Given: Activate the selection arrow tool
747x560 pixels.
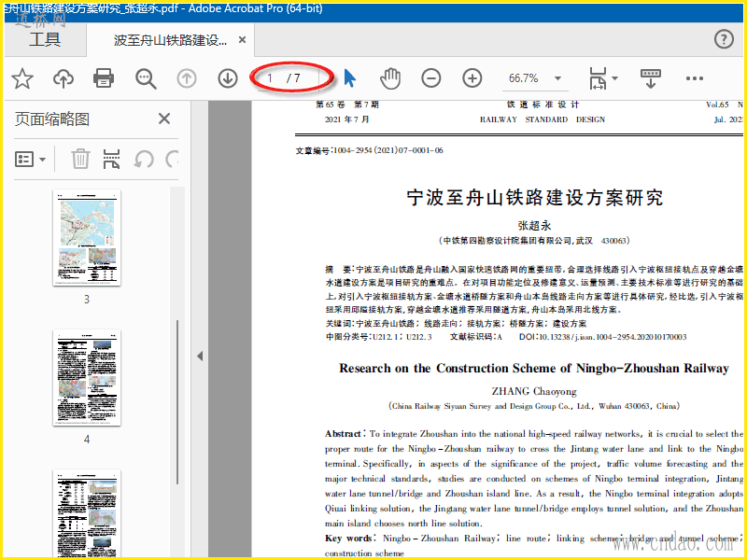Looking at the screenshot, I should pos(349,78).
